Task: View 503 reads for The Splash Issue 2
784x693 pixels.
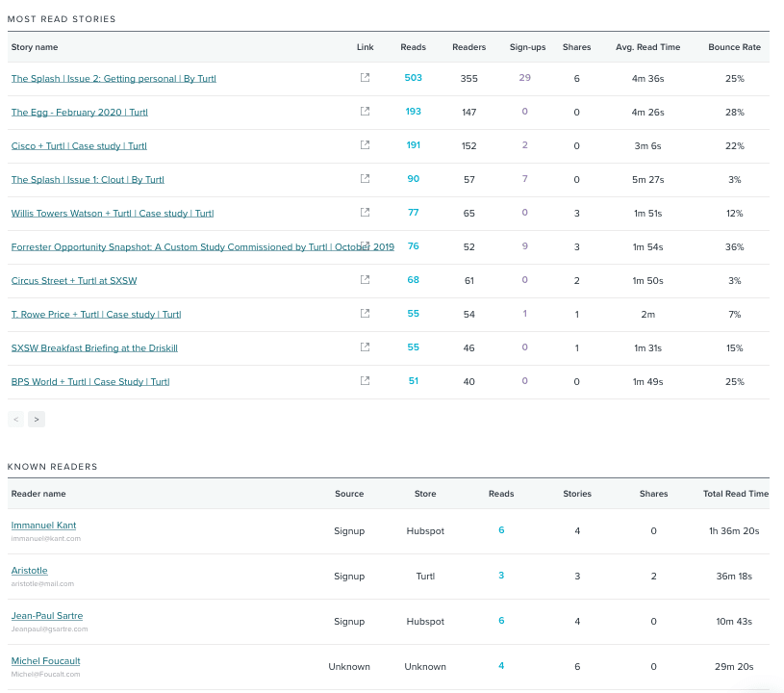Action: (x=413, y=78)
